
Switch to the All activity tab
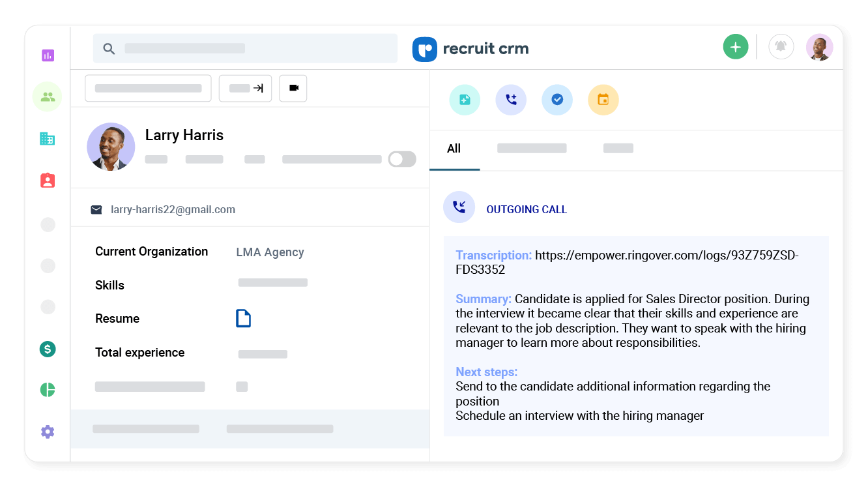(x=454, y=149)
